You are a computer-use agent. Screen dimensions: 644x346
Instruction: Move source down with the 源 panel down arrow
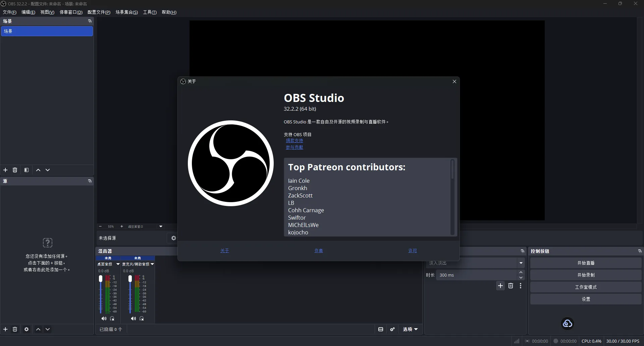48,329
